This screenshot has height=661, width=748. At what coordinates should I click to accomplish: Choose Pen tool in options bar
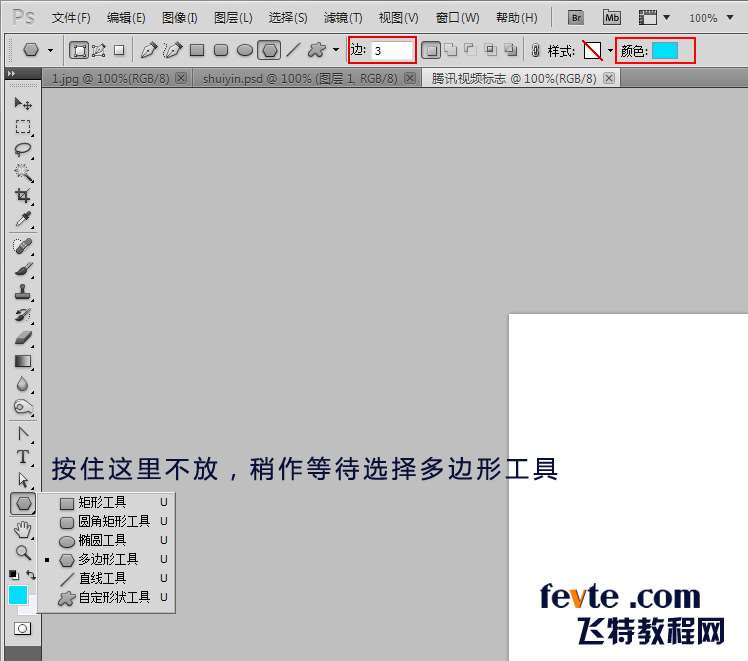149,50
